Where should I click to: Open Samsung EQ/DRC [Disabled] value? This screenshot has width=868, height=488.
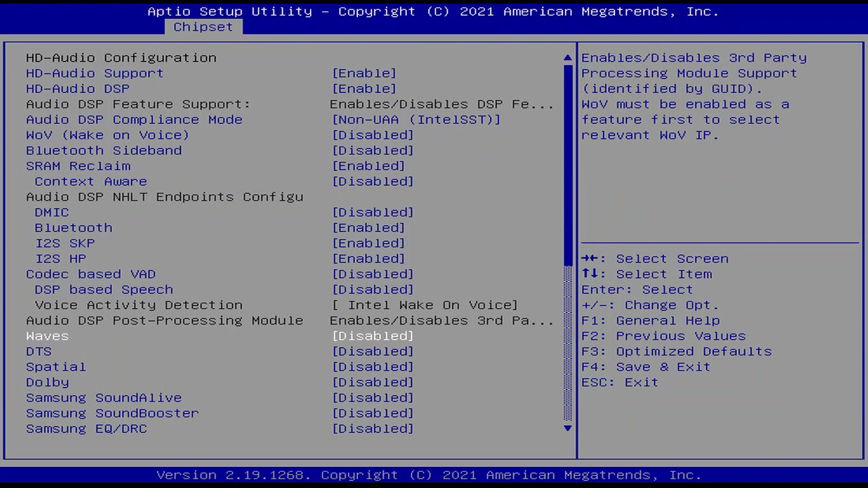click(x=373, y=429)
